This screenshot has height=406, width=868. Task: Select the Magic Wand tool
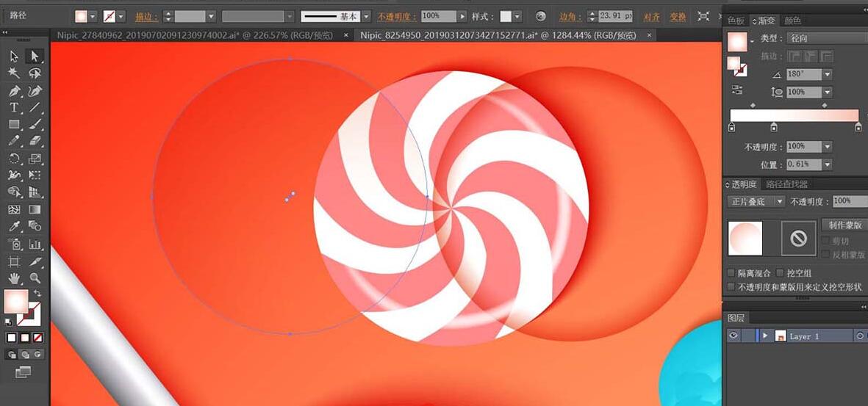click(14, 73)
